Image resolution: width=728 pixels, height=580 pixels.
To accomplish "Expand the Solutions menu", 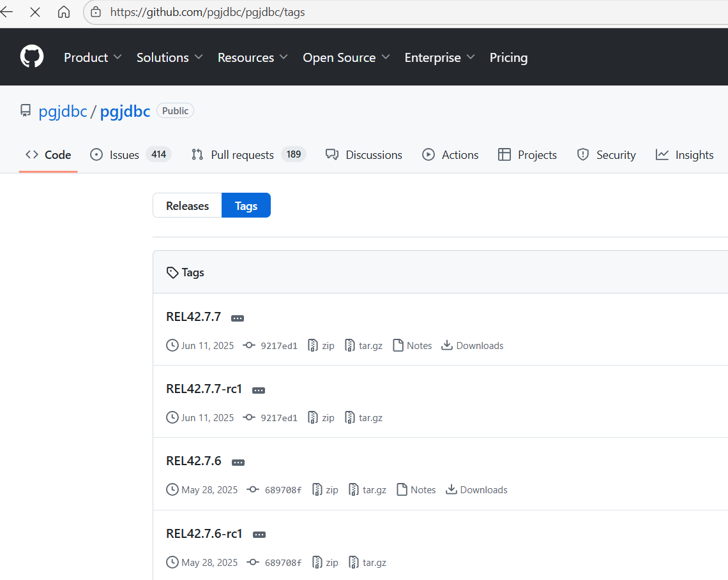I will (169, 57).
